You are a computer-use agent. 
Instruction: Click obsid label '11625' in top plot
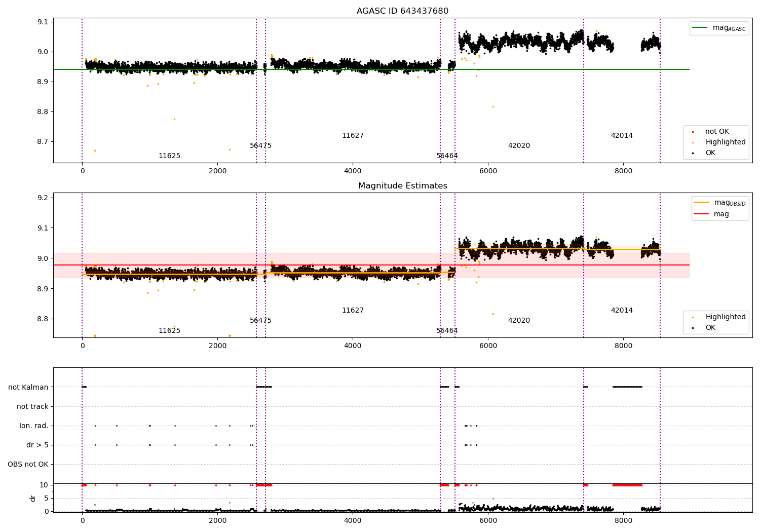click(169, 156)
